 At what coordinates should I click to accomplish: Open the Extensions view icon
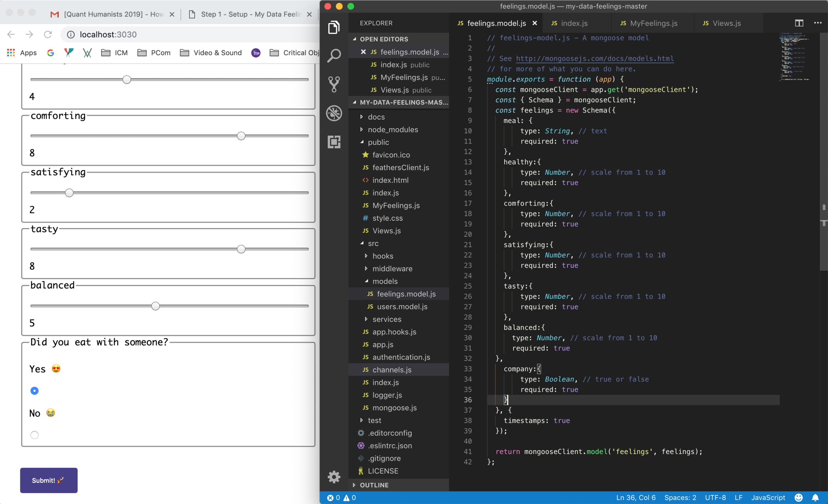click(x=334, y=142)
